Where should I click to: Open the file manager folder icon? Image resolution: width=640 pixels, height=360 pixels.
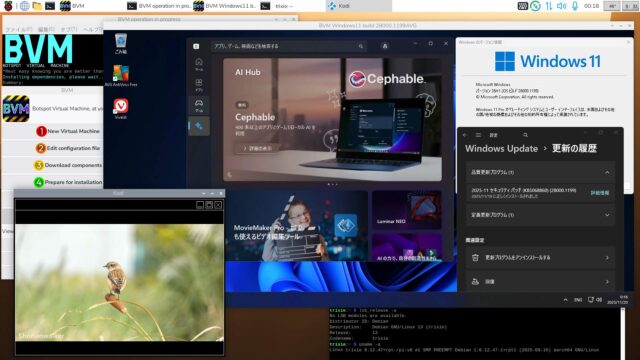pos(37,6)
